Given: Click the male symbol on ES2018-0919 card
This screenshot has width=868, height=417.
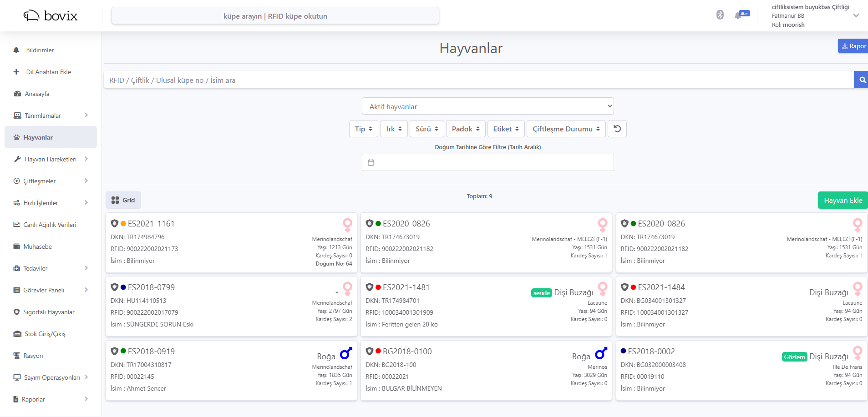Looking at the screenshot, I should tap(346, 353).
